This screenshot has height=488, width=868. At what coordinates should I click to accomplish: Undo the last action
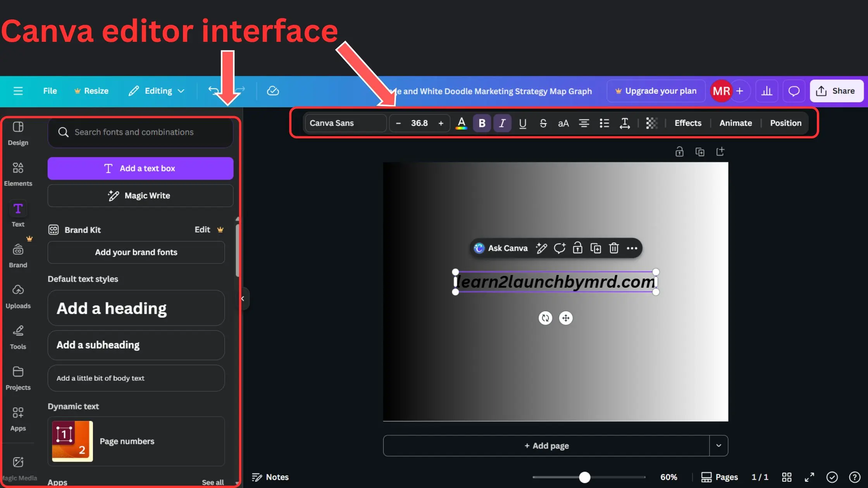(x=214, y=91)
